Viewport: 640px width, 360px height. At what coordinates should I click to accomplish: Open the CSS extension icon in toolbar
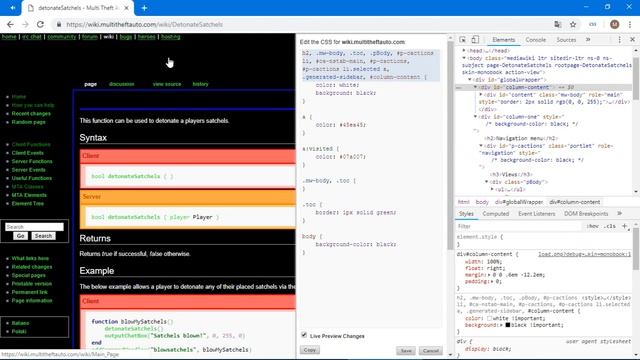tap(593, 24)
